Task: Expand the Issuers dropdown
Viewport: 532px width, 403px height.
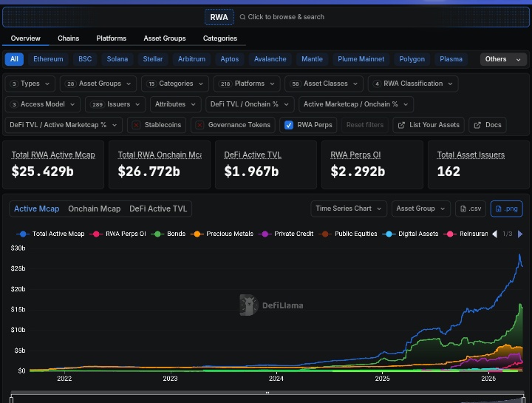Action: (x=115, y=104)
